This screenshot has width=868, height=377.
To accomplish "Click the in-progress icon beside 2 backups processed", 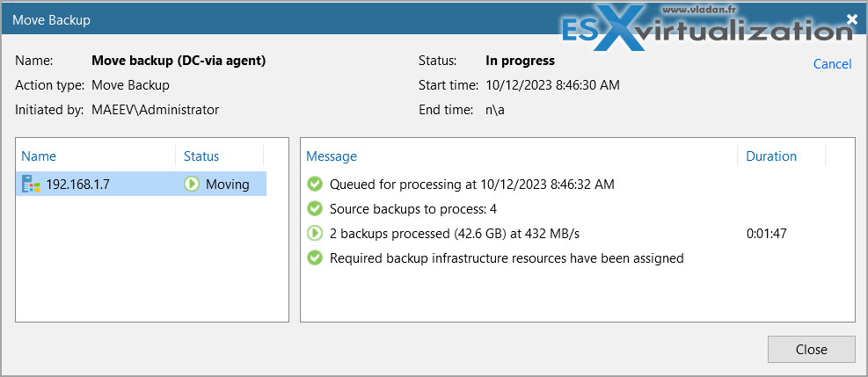I will (x=315, y=234).
